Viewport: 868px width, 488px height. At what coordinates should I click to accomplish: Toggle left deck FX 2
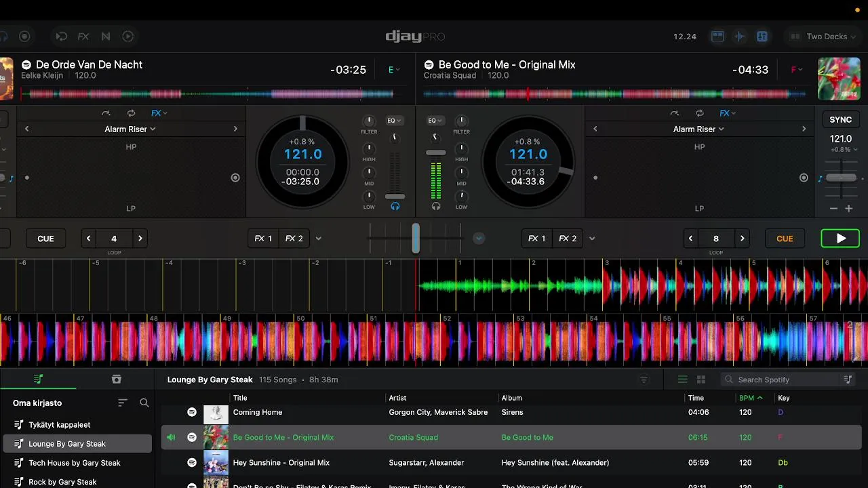pyautogui.click(x=294, y=239)
